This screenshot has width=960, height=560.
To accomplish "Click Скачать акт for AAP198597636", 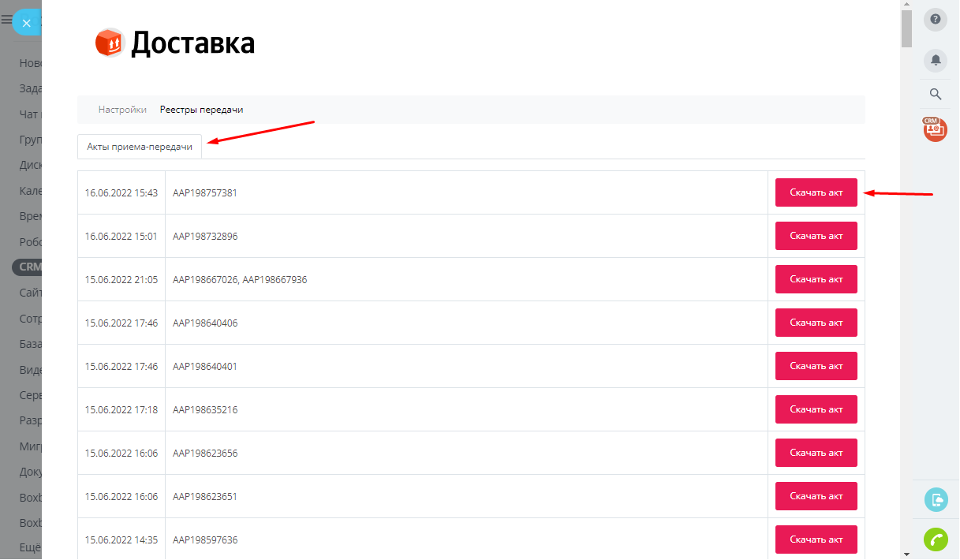I will click(816, 539).
